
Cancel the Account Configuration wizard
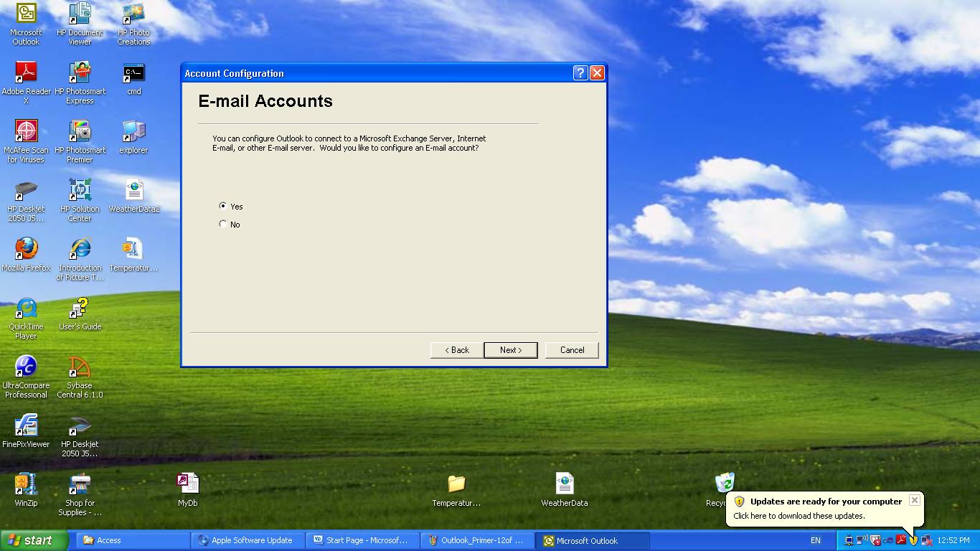[x=572, y=350]
